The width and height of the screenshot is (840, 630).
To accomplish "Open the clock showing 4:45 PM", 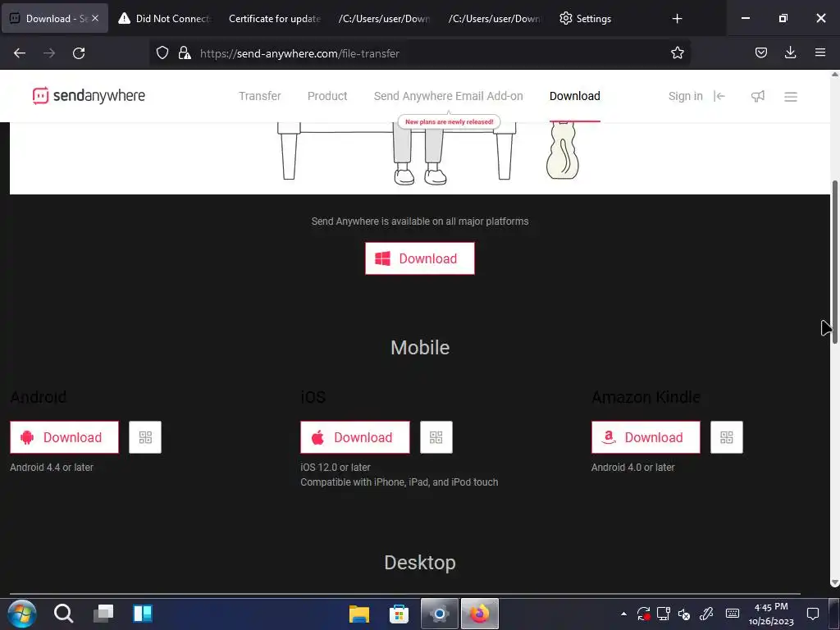I will (x=771, y=614).
